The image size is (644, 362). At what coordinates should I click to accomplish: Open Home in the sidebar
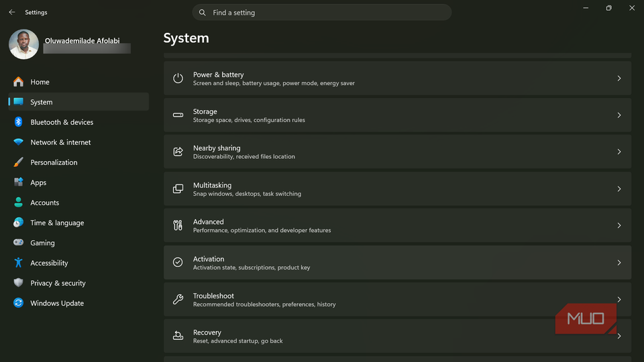[78, 82]
